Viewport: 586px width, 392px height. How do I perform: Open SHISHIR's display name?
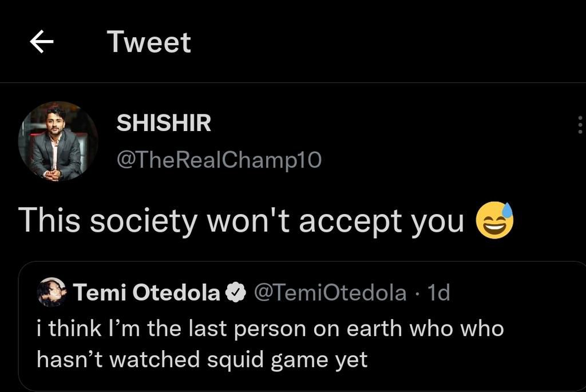click(164, 122)
